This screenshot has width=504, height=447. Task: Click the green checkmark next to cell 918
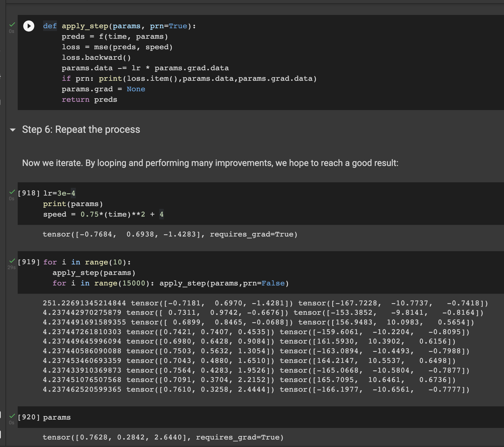(x=12, y=192)
